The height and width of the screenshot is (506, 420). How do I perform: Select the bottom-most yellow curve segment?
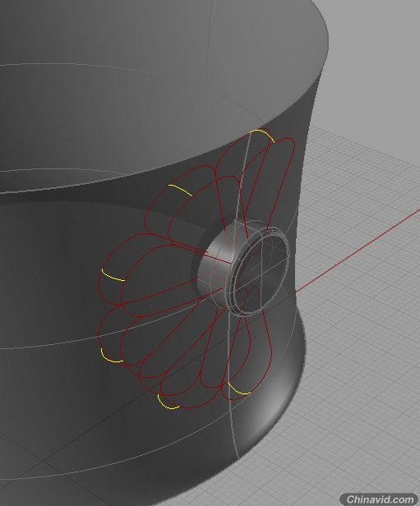166,403
